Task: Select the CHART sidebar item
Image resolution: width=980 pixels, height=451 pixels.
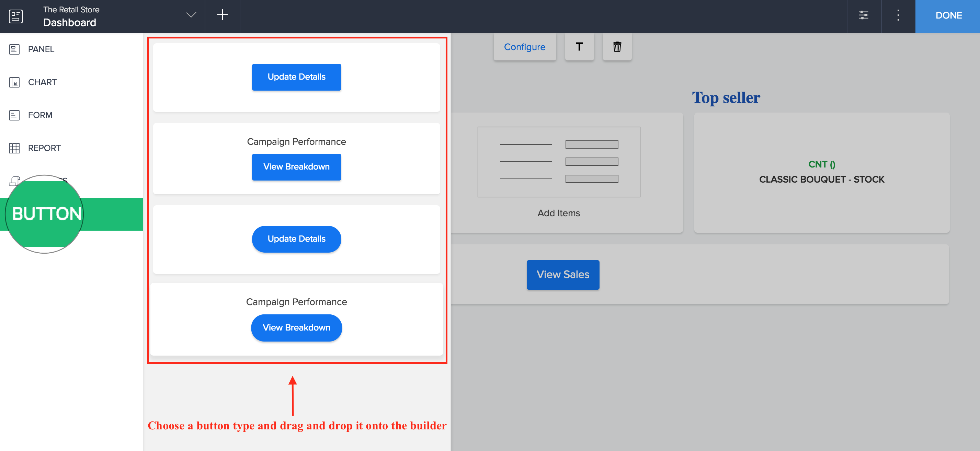Action: 42,82
